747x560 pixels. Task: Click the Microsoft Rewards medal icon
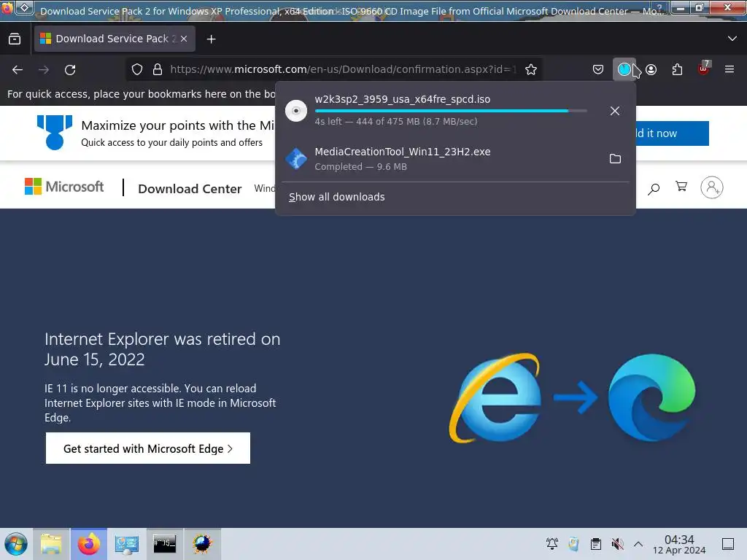(x=54, y=133)
